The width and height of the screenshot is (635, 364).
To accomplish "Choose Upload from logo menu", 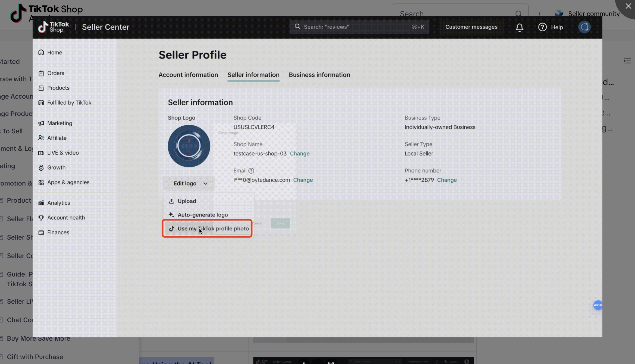I will (187, 201).
